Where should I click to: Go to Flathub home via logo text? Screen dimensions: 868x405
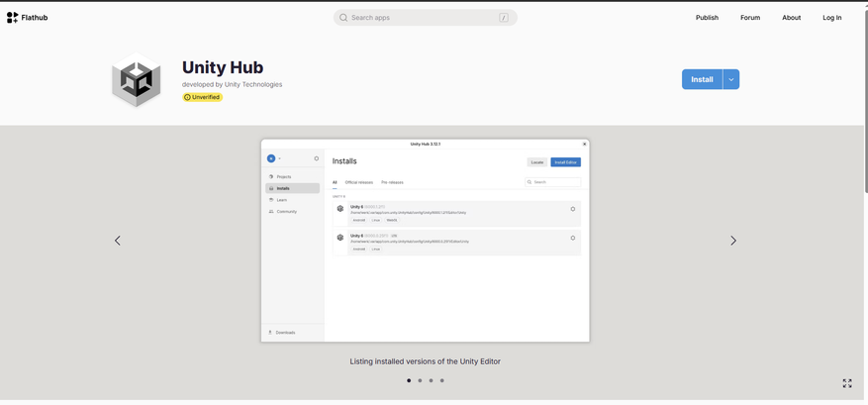(35, 18)
